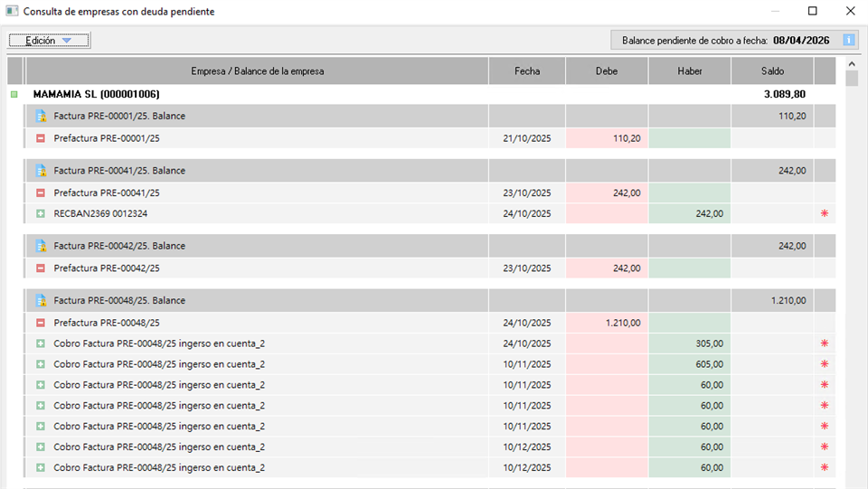The image size is (868, 489).
Task: Click invoice icon for Factura PRE-00001/25 Balance
Action: pos(41,117)
